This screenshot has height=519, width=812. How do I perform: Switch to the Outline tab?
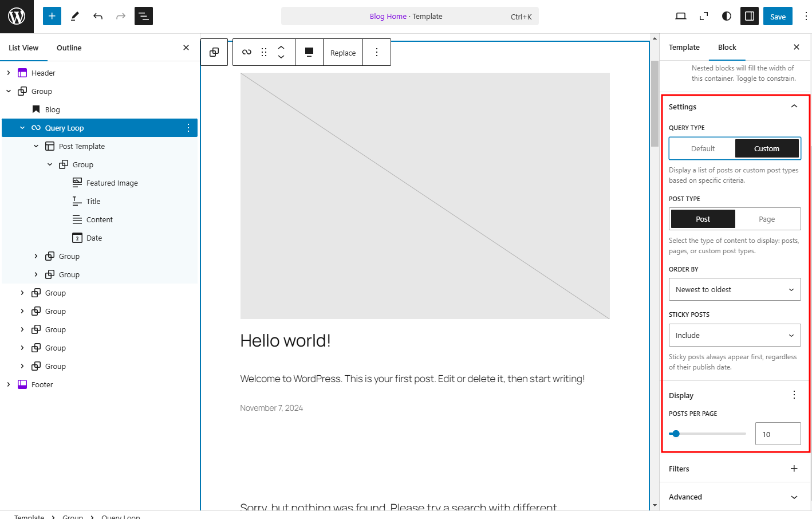(69, 48)
